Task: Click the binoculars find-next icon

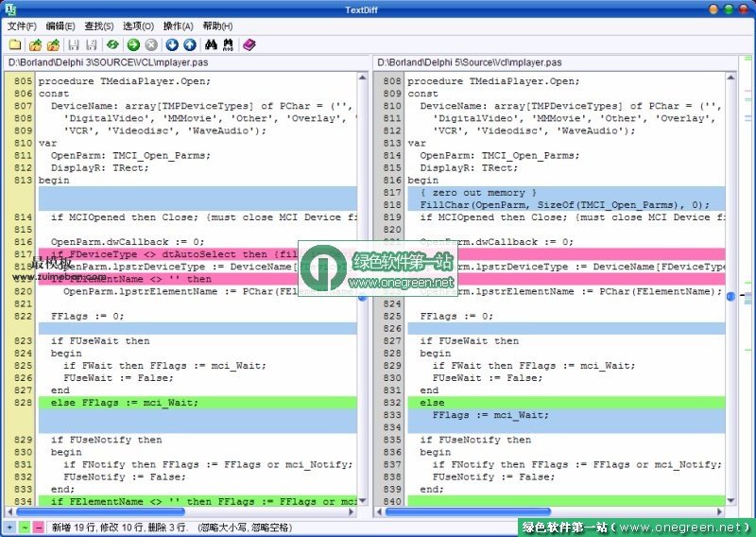Action: click(x=228, y=44)
